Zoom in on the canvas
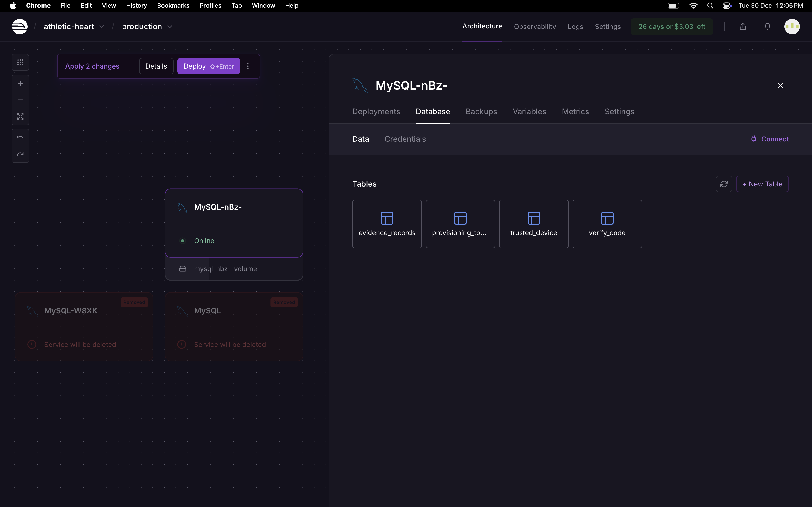Viewport: 812px width, 507px height. pos(20,84)
